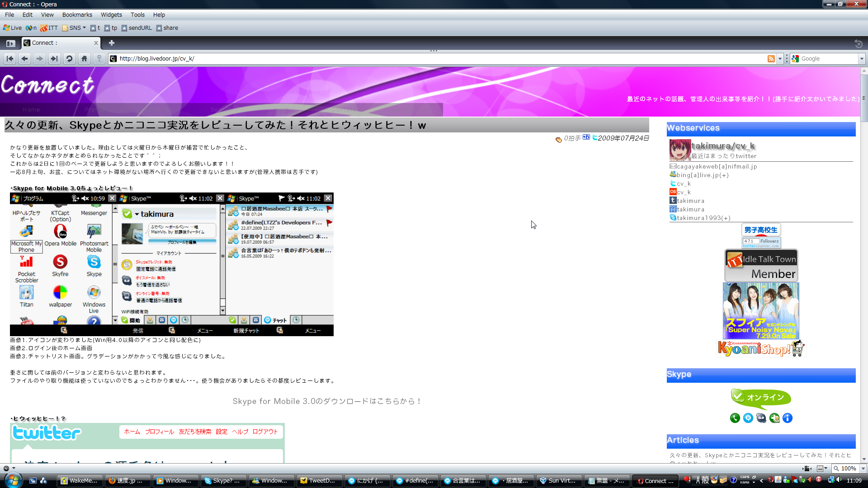This screenshot has width=868, height=488.
Task: Click the Wand password key icon
Action: coord(99,59)
